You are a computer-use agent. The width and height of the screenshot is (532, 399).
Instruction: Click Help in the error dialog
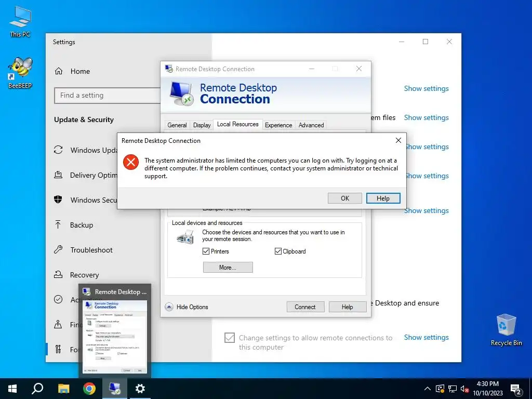point(383,198)
